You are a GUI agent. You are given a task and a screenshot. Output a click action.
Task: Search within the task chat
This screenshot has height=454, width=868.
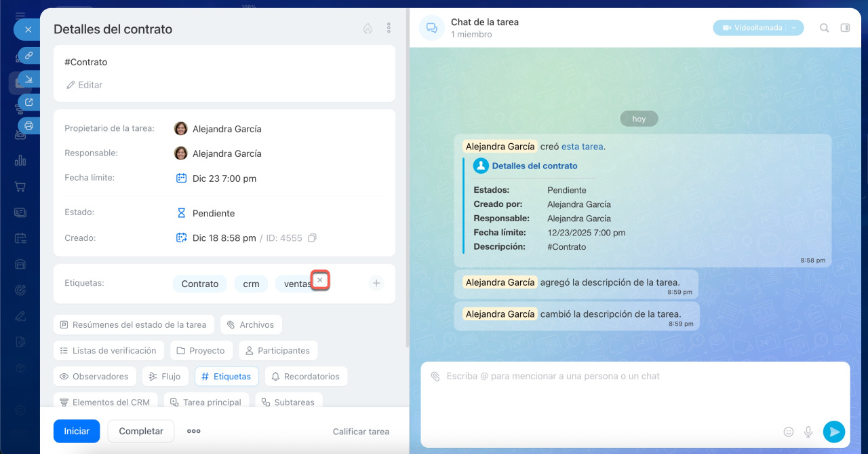[x=824, y=28]
